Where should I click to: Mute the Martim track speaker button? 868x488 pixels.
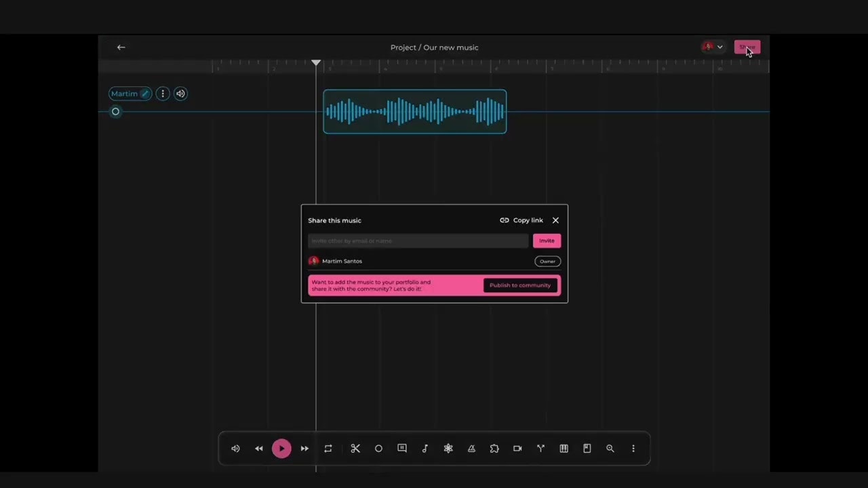[x=180, y=94]
